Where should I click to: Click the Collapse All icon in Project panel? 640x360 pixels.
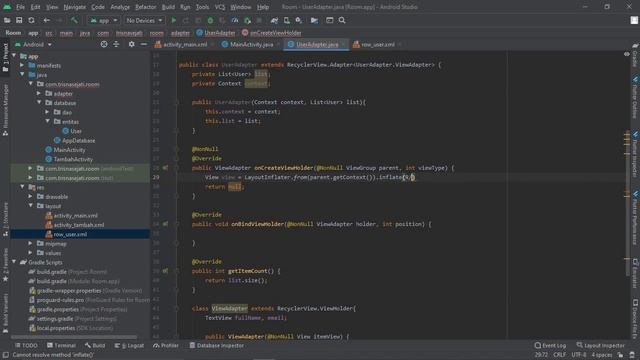[x=116, y=44]
